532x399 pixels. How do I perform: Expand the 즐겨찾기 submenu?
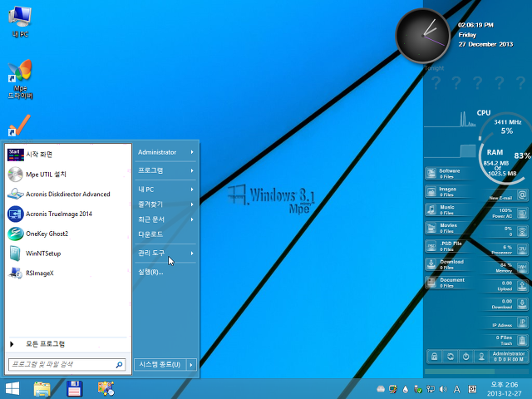click(165, 204)
